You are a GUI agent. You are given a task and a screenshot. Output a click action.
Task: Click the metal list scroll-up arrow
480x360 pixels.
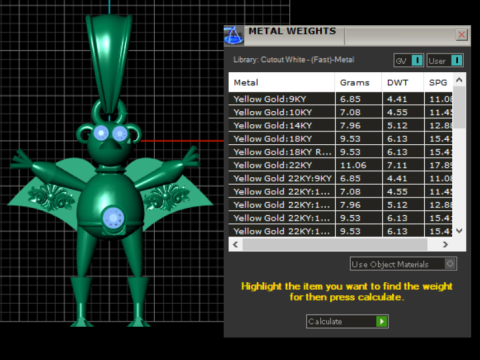pyautogui.click(x=459, y=80)
